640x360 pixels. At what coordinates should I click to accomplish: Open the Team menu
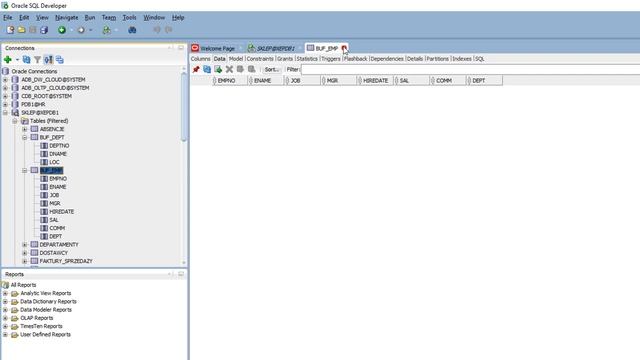109,18
